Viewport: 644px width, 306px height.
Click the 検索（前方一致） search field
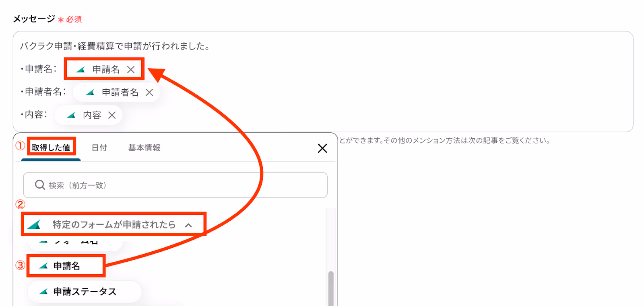coord(175,185)
